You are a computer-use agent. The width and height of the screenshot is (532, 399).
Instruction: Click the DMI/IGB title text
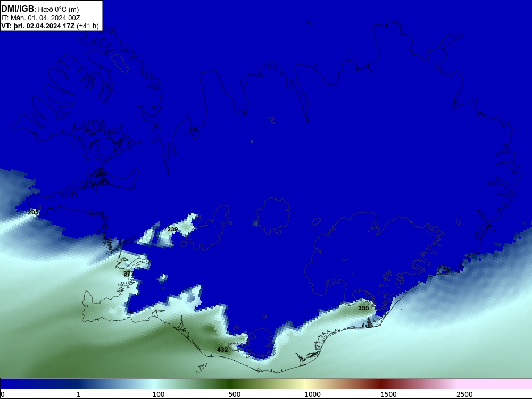tap(18, 9)
